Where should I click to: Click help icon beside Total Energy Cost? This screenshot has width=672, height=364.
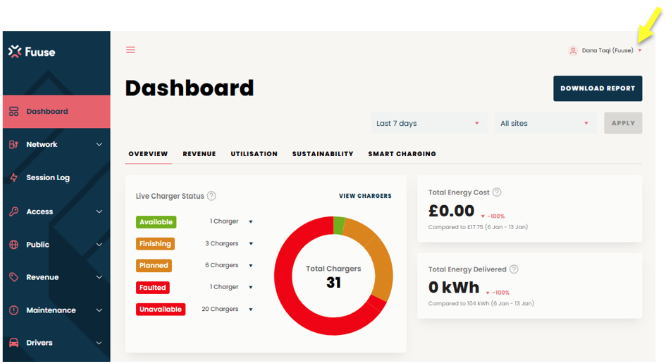click(497, 192)
